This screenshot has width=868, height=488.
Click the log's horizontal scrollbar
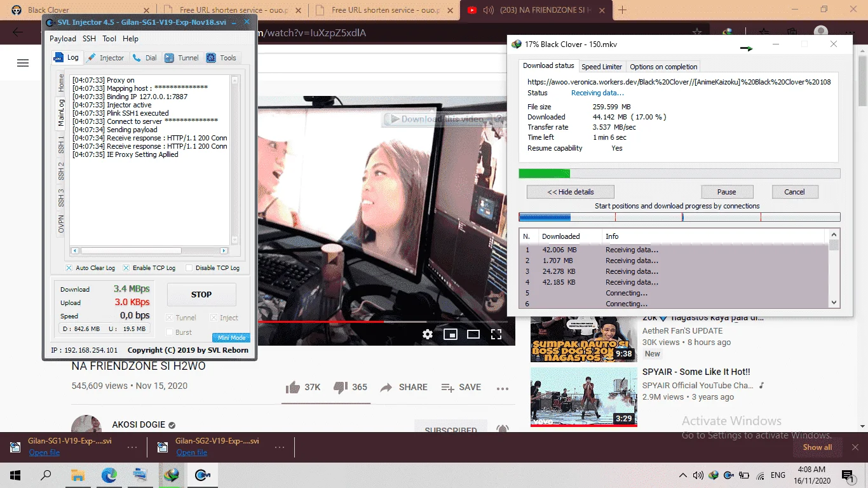coord(149,251)
